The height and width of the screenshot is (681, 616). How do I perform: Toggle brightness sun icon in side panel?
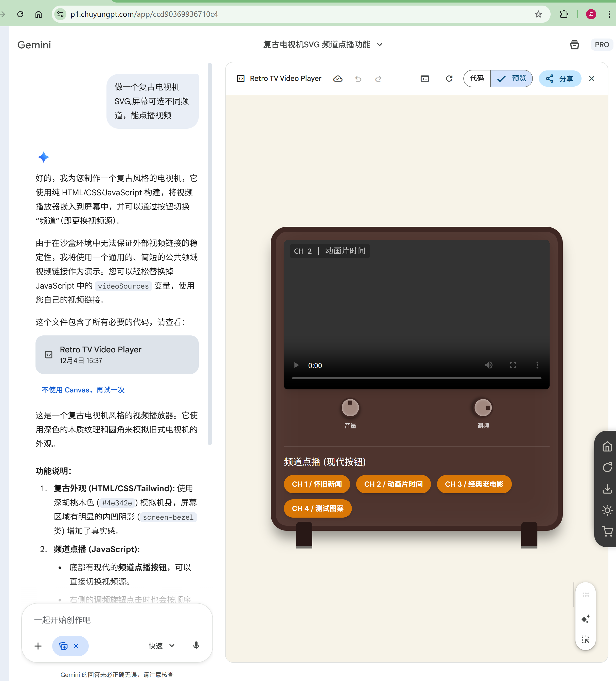coord(607,510)
